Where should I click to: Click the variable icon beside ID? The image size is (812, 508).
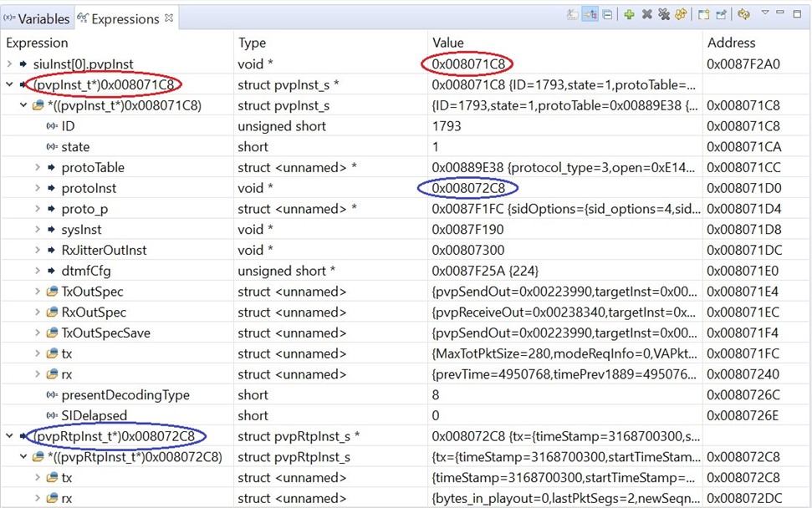[x=52, y=126]
